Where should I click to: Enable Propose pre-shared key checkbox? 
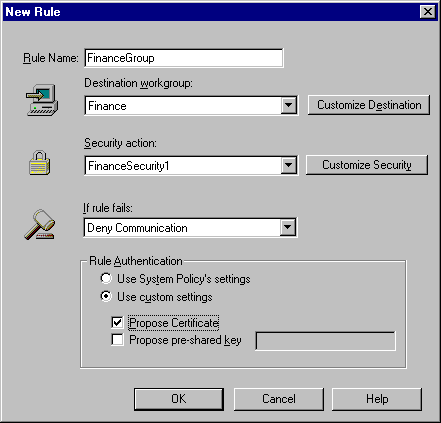[x=117, y=340]
